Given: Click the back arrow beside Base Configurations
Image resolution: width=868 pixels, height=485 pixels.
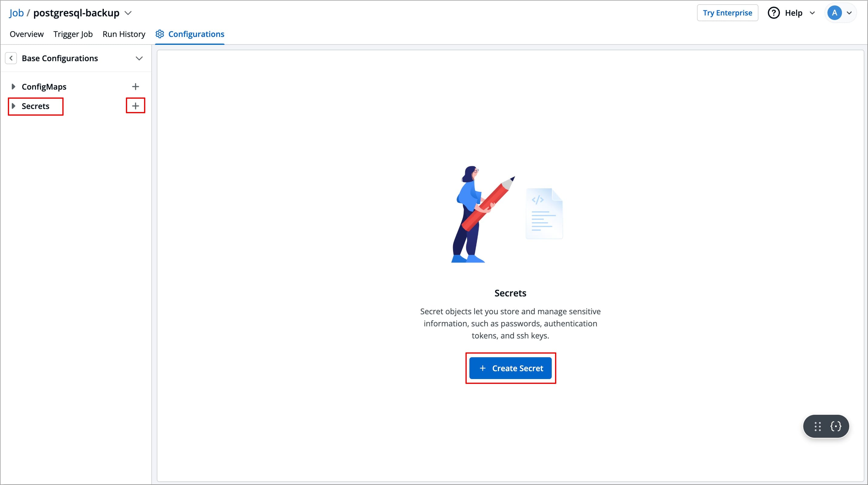Looking at the screenshot, I should click(11, 58).
